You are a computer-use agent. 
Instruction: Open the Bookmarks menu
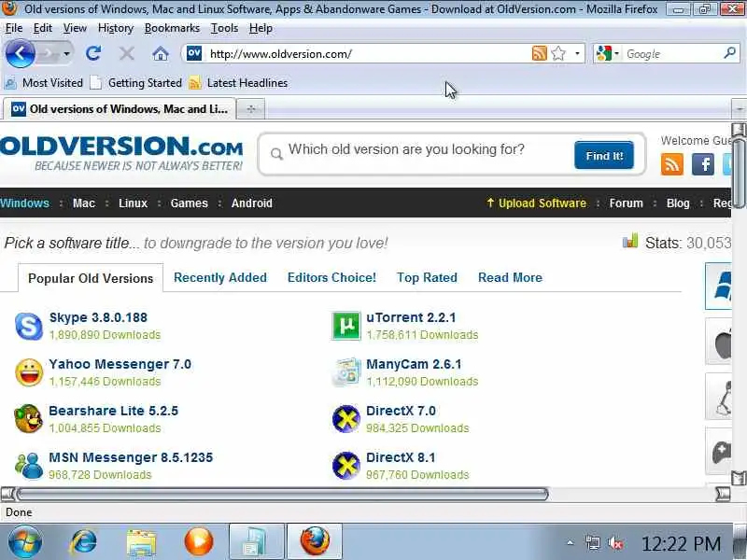[x=172, y=28]
